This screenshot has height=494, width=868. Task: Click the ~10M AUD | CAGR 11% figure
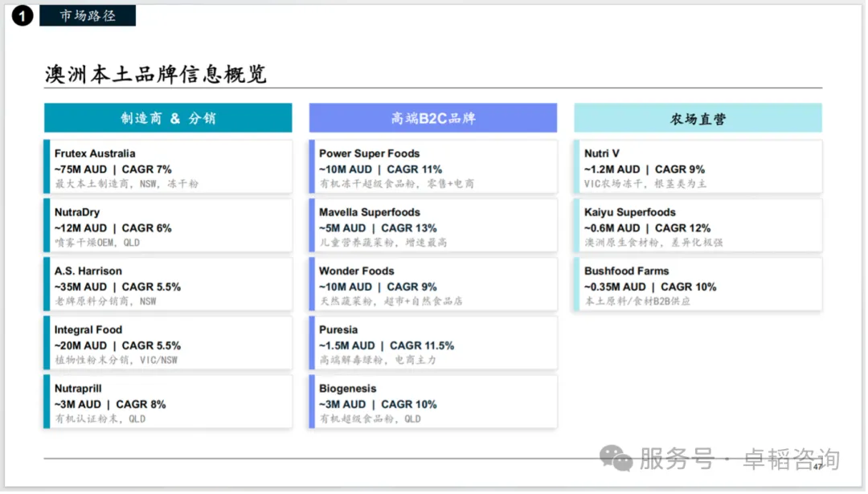point(381,169)
